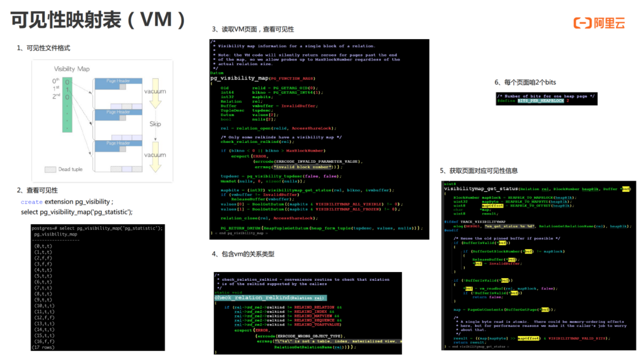
Task: Click the (17 rows) line in terminal output
Action: tap(43, 348)
